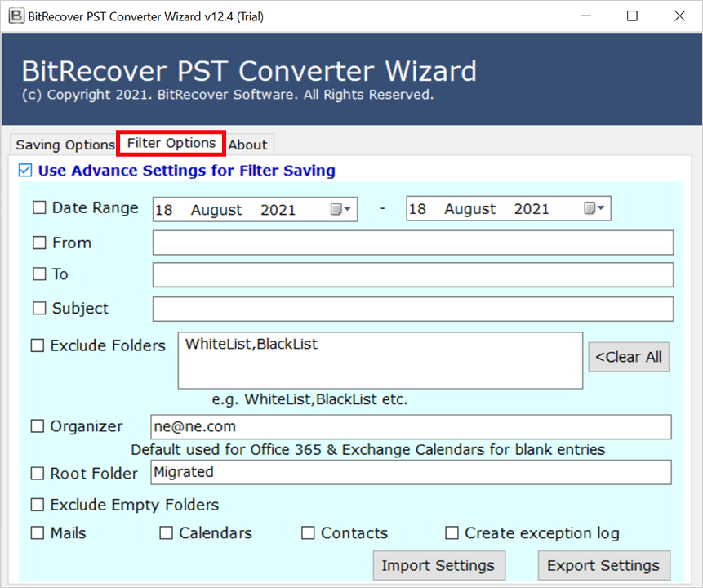Enable the Mails checkbox
This screenshot has width=703, height=588.
[x=37, y=532]
